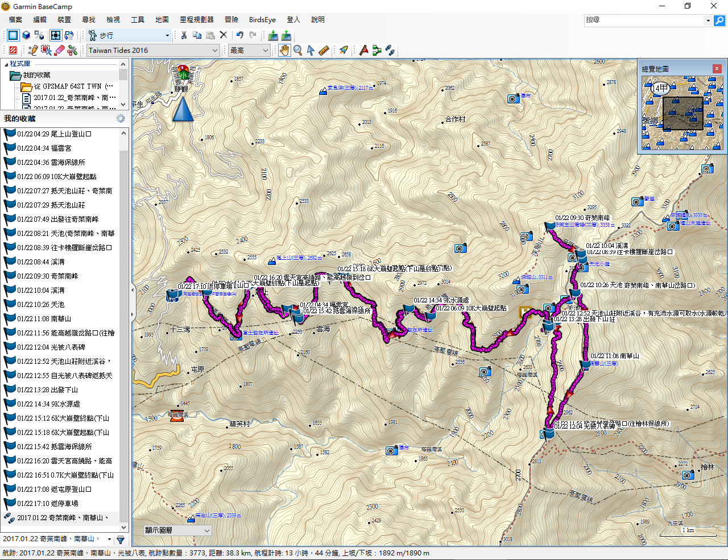
Task: Select the divide scissors tool
Action: pyautogui.click(x=72, y=50)
